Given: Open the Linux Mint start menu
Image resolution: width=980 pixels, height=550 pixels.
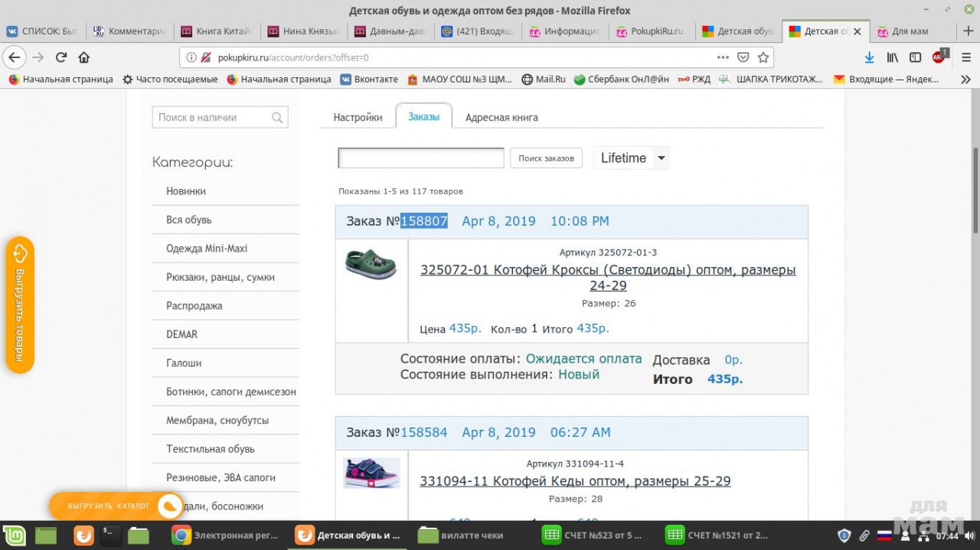Looking at the screenshot, I should click(15, 535).
